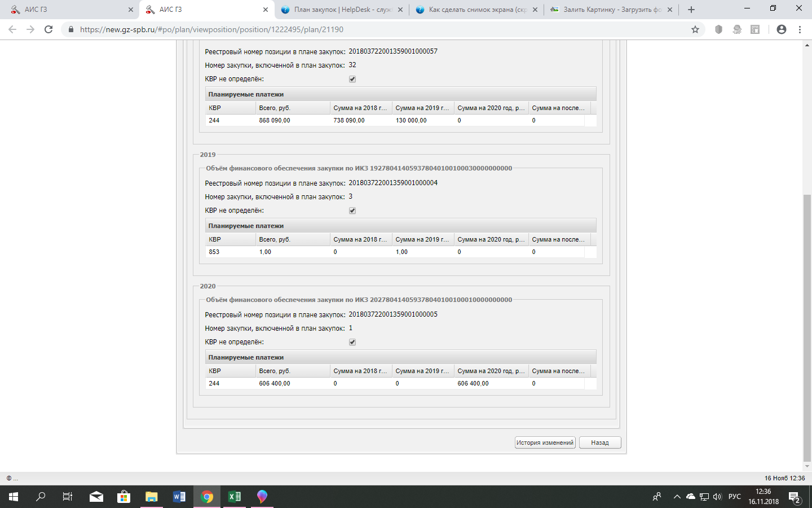Open the People icon in the taskbar
This screenshot has width=812, height=508.
pyautogui.click(x=657, y=497)
